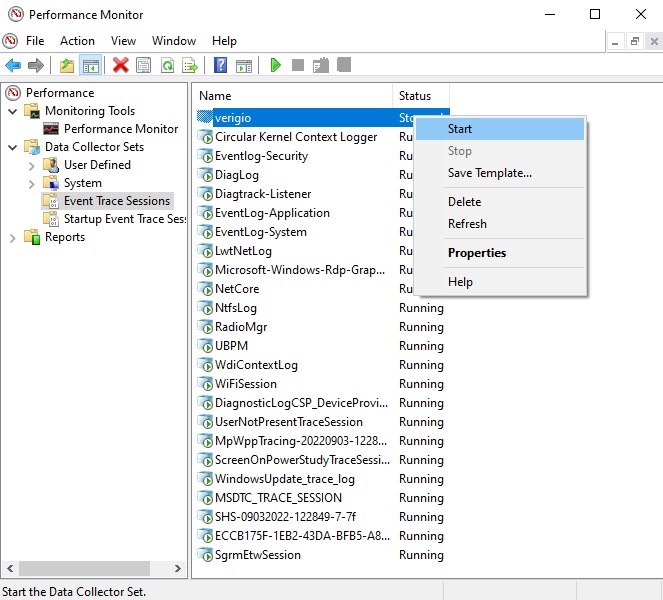Screen dimensions: 663x600
Task: Click the red X delete icon
Action: coord(121,65)
